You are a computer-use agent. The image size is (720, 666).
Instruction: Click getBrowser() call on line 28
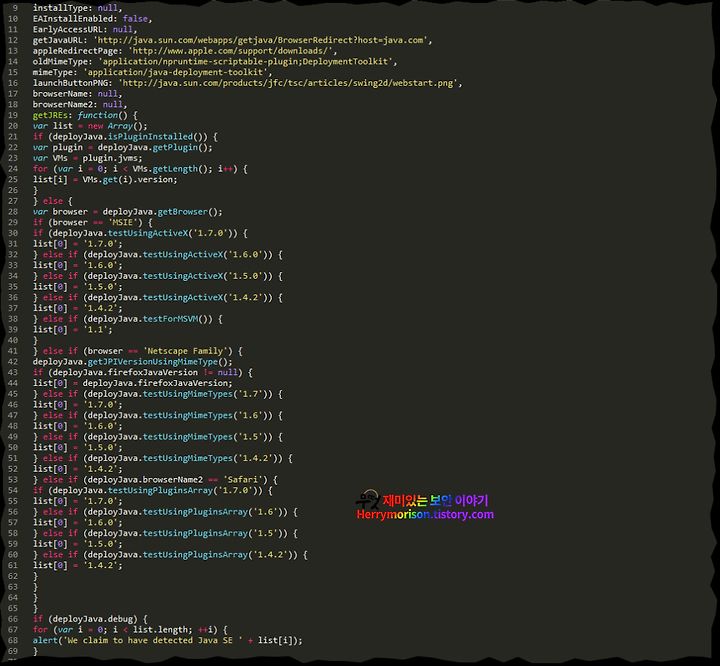(x=190, y=212)
